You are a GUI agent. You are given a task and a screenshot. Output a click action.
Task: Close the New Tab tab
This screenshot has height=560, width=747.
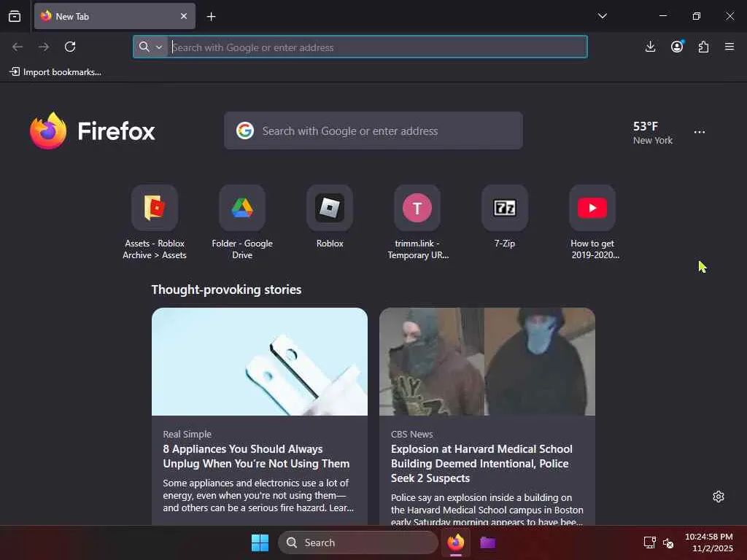pos(183,16)
